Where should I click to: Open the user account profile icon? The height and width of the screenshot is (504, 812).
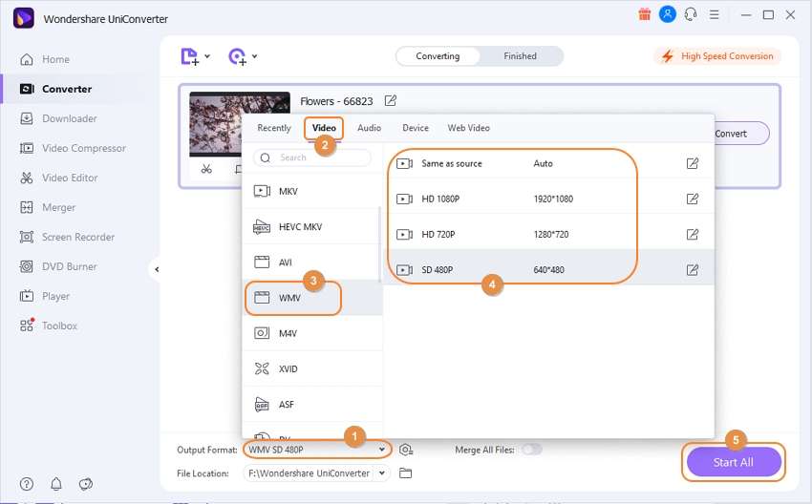tap(667, 14)
